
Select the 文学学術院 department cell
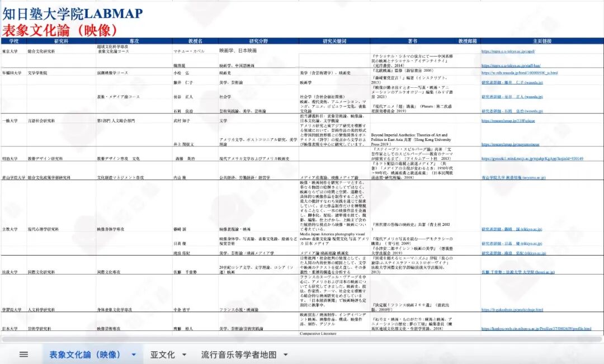point(37,73)
